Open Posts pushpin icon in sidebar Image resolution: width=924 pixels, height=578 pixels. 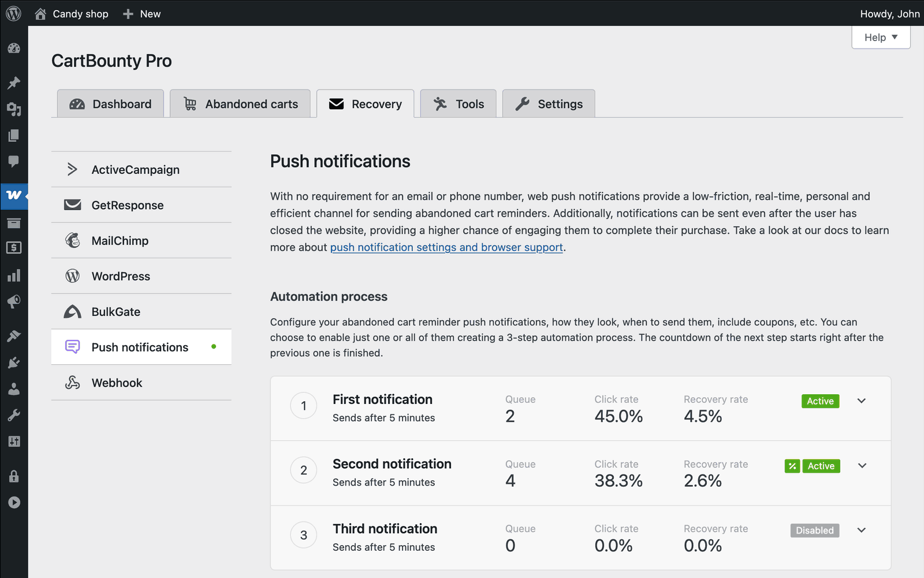click(x=14, y=83)
